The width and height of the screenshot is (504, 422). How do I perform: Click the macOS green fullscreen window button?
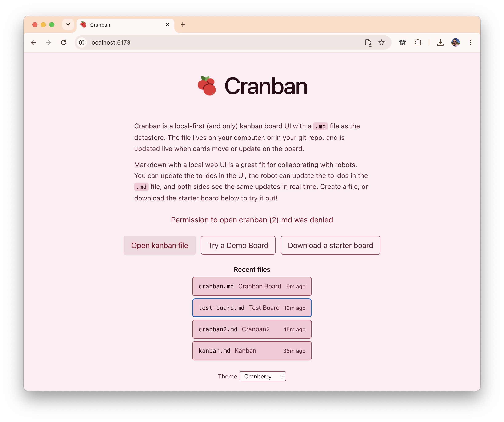[x=52, y=24]
